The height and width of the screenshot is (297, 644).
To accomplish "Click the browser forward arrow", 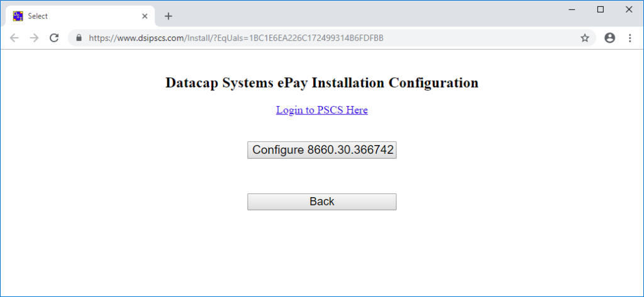I will (34, 38).
